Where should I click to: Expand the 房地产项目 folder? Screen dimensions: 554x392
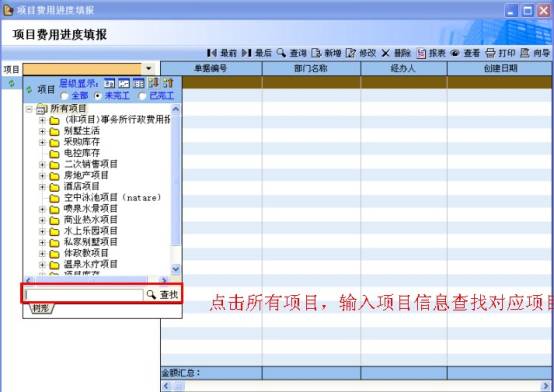42,176
